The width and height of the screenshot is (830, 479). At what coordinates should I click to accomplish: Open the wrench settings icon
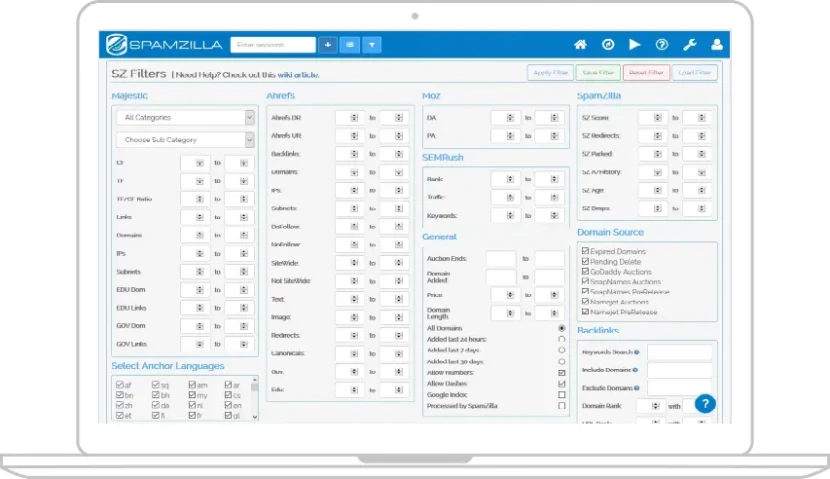coord(689,45)
